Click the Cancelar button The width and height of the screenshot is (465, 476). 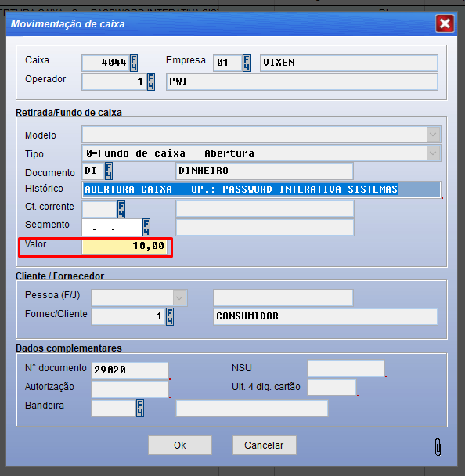tap(264, 445)
